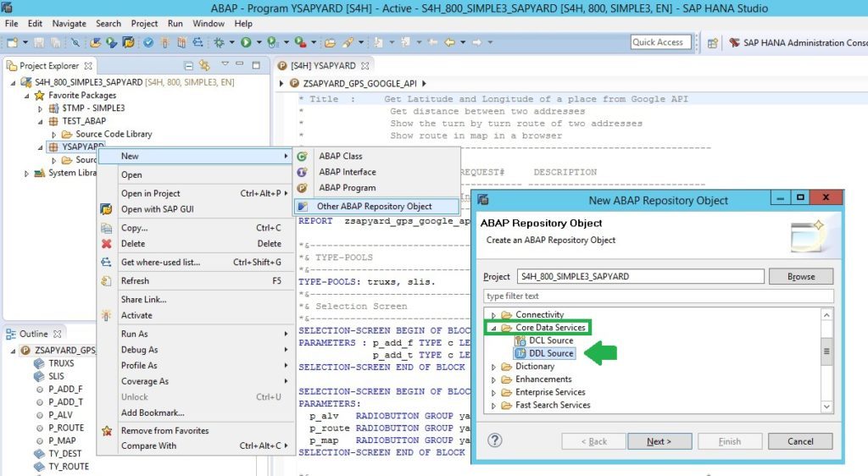
Task: Collapse the Core Data Services folder
Action: tap(493, 328)
